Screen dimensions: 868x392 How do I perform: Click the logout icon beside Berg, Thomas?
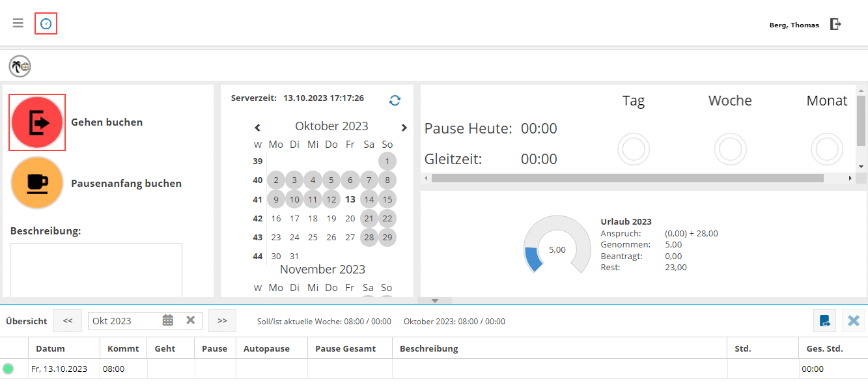tap(835, 24)
